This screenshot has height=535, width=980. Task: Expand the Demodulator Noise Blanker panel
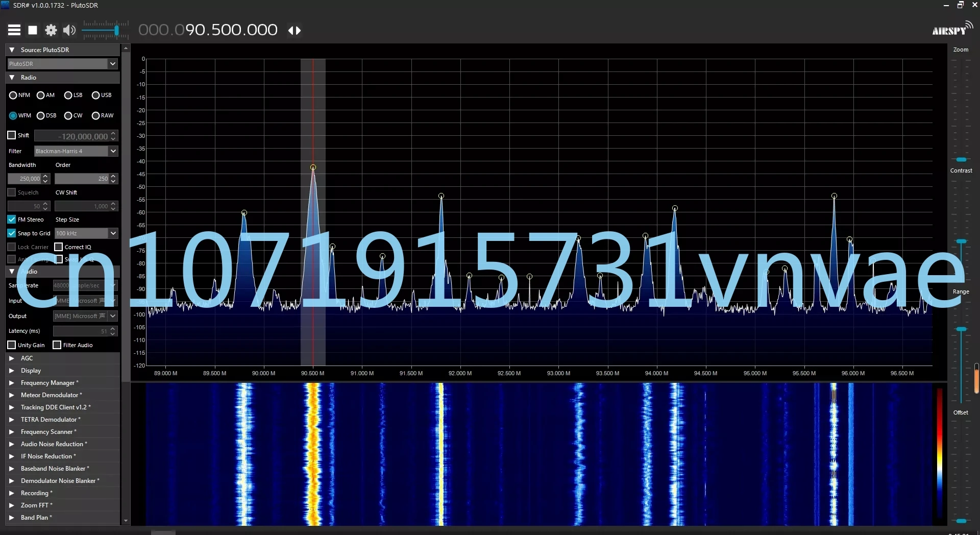[12, 481]
